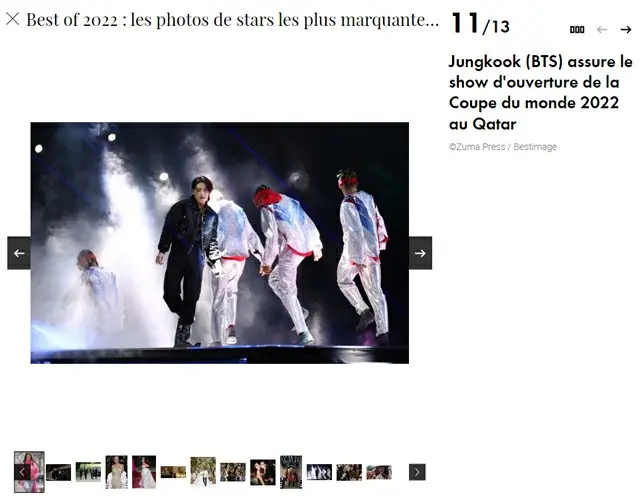Close the Best of 2022 gallery
The image size is (640, 504).
[13, 19]
